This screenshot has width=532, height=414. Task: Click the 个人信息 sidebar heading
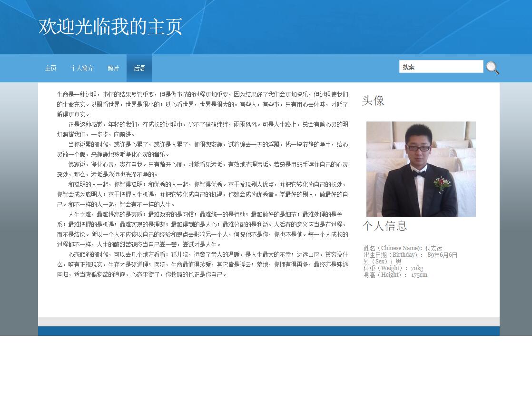384,226
